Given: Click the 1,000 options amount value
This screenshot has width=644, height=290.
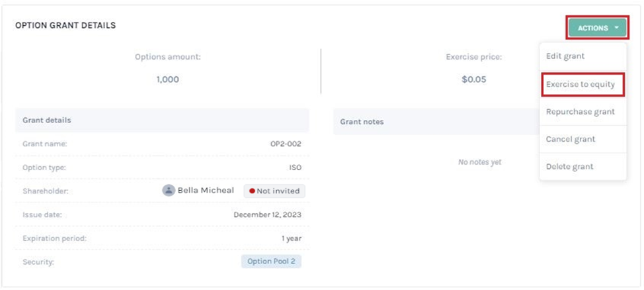Looking at the screenshot, I should click(x=167, y=79).
